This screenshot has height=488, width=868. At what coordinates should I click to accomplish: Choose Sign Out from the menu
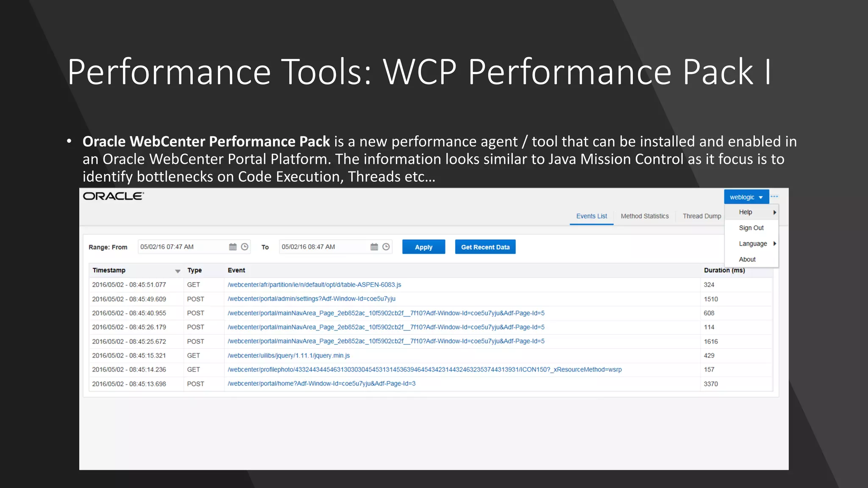point(751,228)
